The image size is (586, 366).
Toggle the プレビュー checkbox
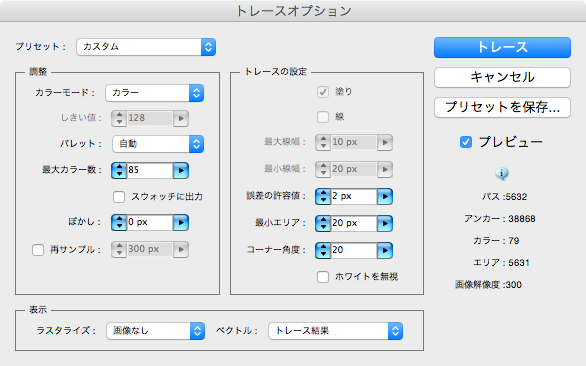tap(466, 142)
